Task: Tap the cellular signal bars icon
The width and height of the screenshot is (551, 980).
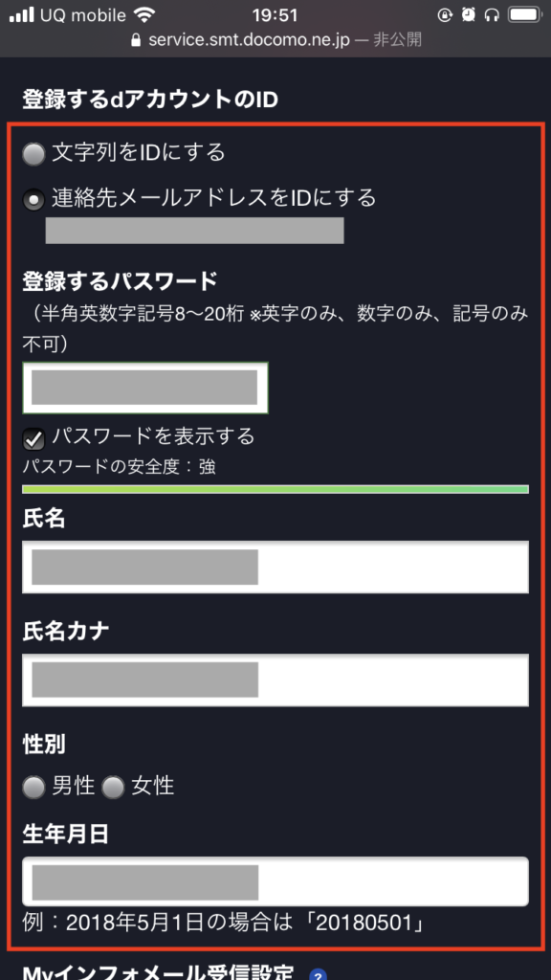Action: pyautogui.click(x=22, y=14)
